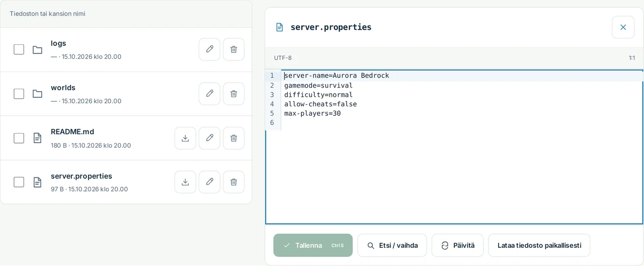Delete server.properties with trash icon
Image resolution: width=644 pixels, height=266 pixels.
click(233, 182)
